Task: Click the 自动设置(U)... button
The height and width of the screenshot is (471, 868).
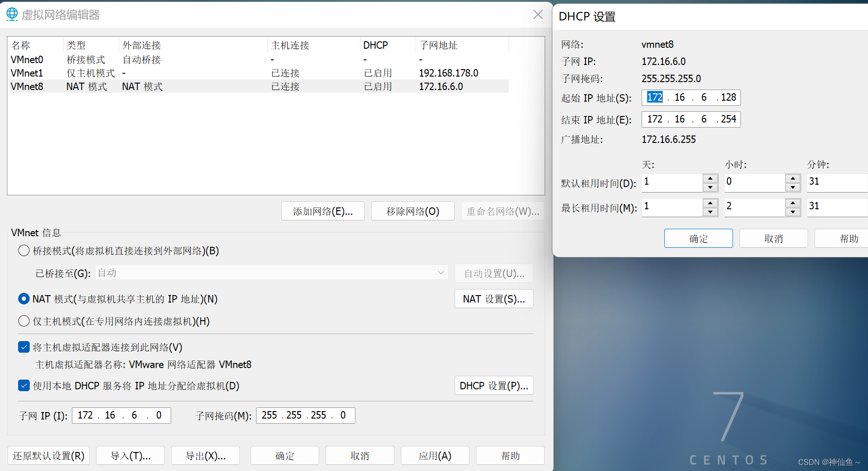Action: 494,273
